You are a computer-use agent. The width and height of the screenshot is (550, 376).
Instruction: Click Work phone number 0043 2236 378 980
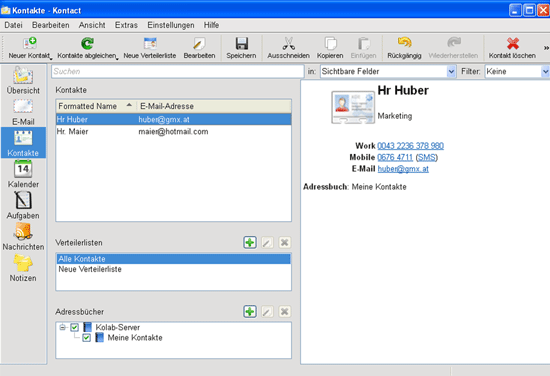click(x=410, y=146)
